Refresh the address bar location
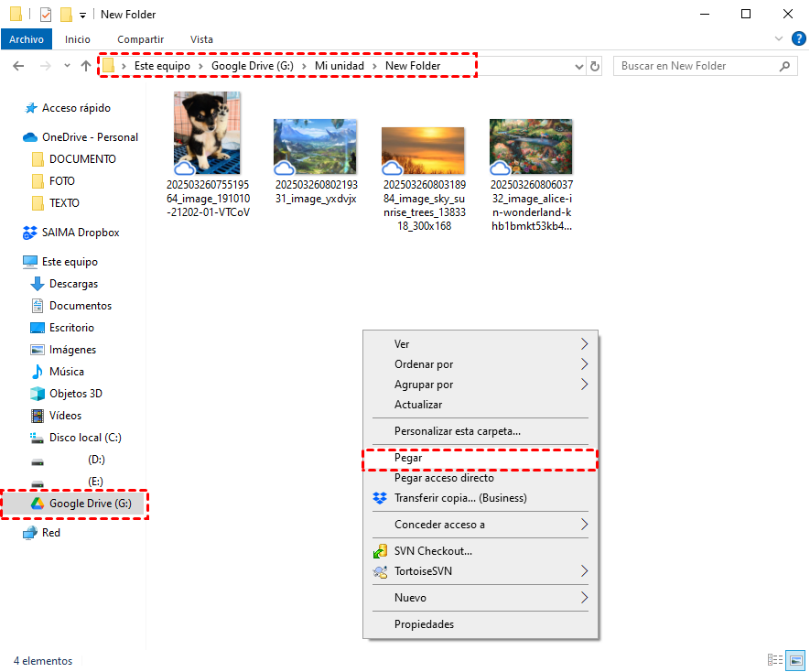810x672 pixels. pos(595,66)
